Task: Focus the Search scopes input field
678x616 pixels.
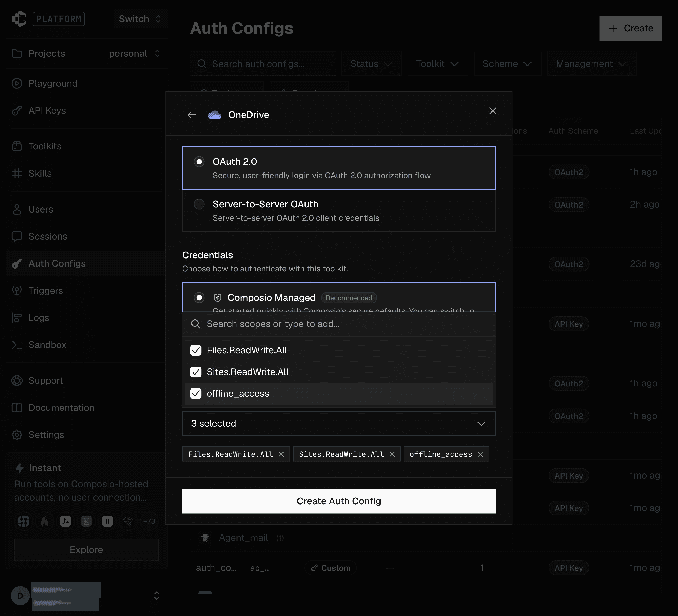Action: point(339,324)
